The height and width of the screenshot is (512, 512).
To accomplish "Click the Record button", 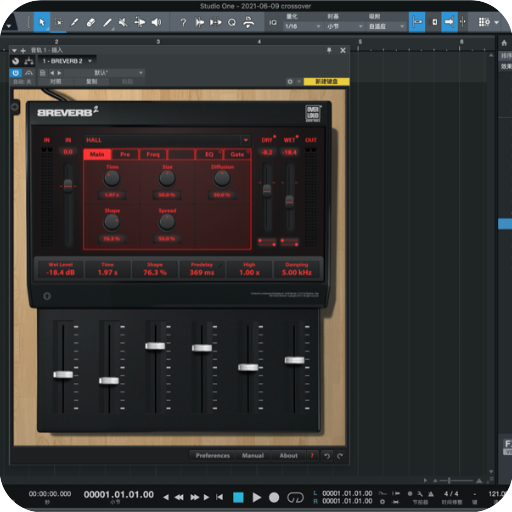I will (274, 497).
